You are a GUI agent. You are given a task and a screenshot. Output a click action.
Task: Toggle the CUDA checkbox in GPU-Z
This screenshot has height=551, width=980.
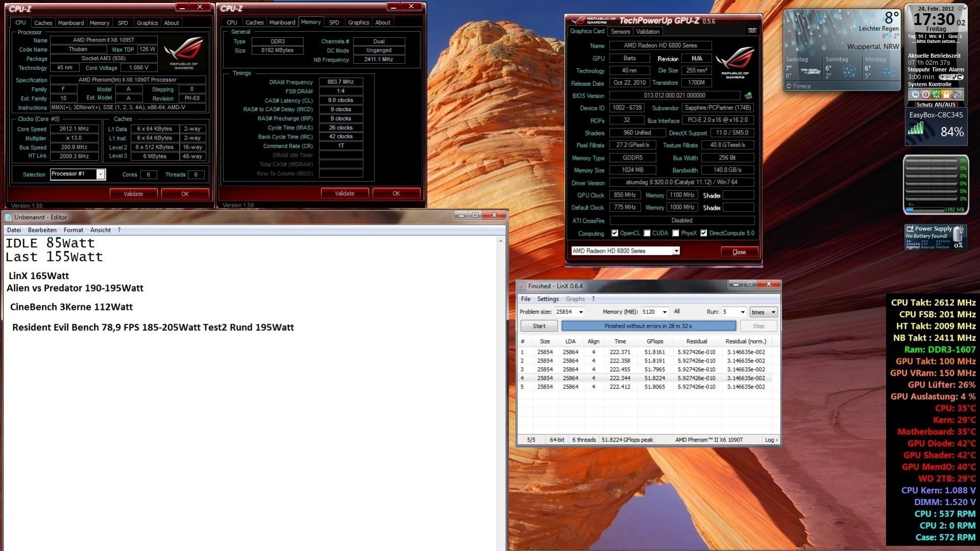647,233
